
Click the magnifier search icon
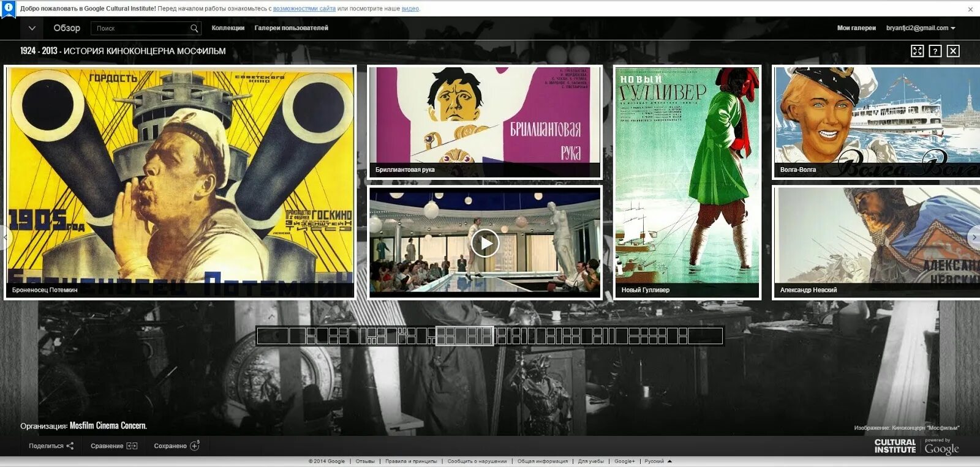194,28
